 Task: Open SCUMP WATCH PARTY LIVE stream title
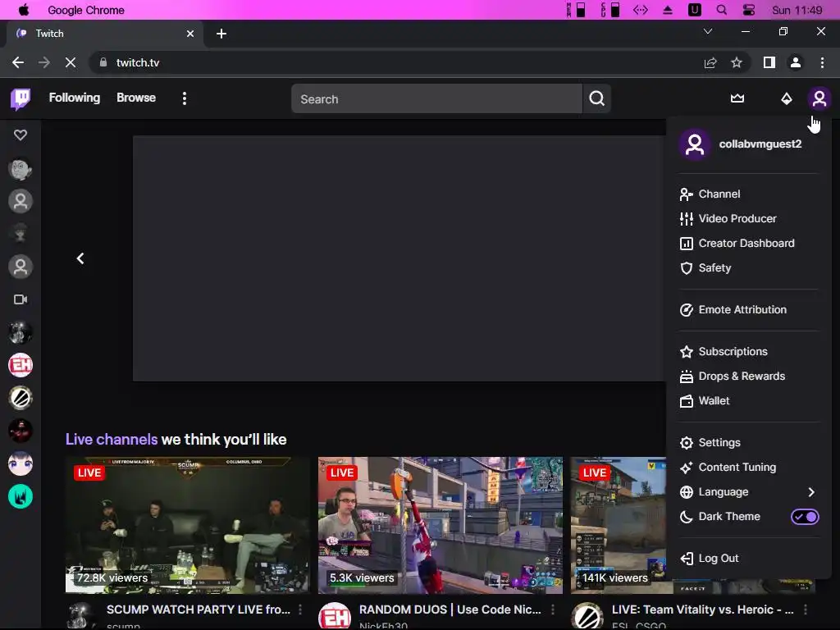point(199,609)
